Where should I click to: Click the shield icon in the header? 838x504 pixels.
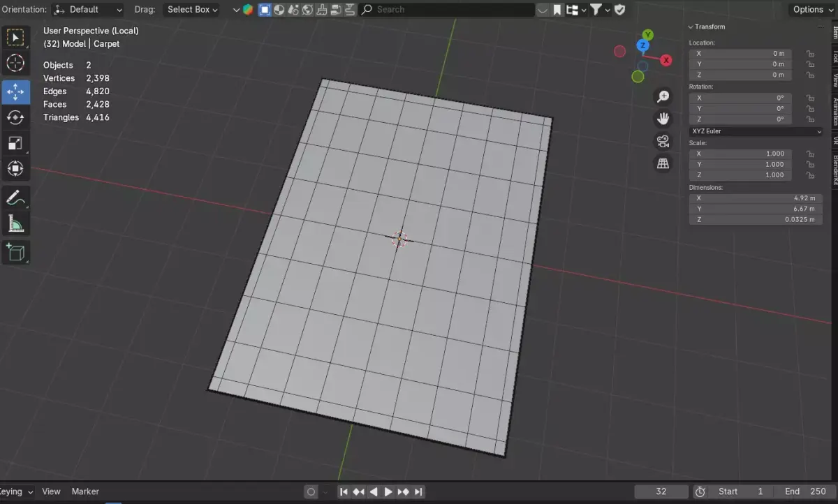coord(619,10)
